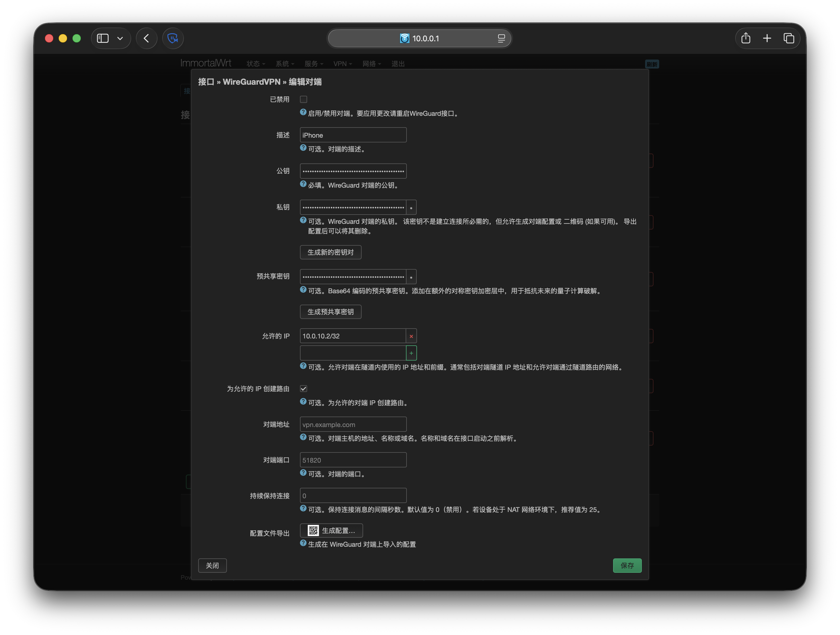Reveal private key with asterisk button
The width and height of the screenshot is (840, 635).
(x=411, y=208)
